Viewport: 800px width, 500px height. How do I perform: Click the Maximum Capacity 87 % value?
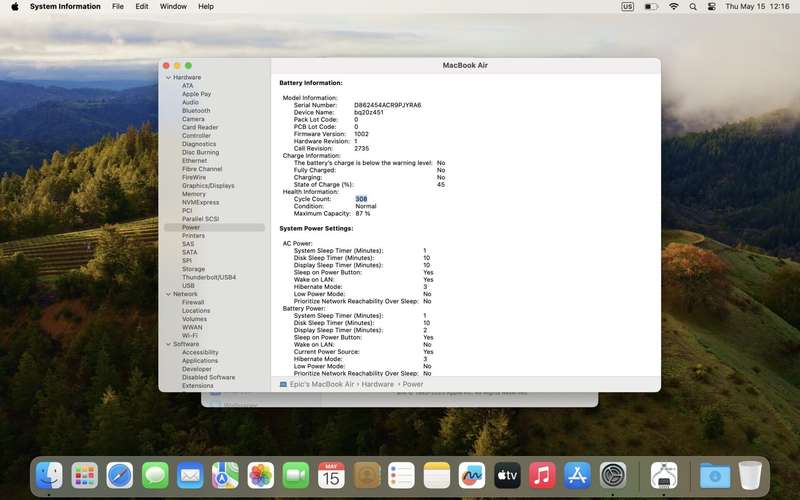pos(363,214)
